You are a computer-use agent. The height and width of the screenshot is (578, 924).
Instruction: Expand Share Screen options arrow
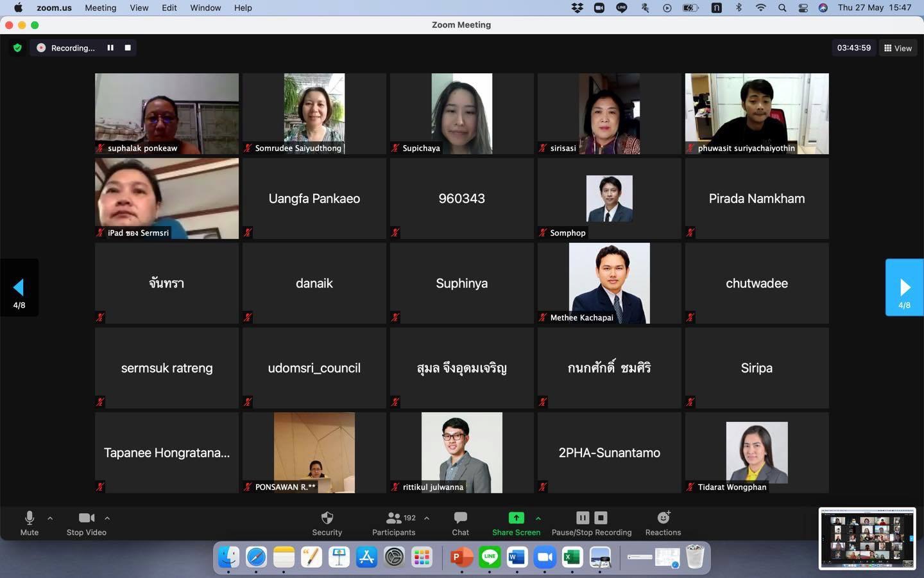tap(538, 518)
